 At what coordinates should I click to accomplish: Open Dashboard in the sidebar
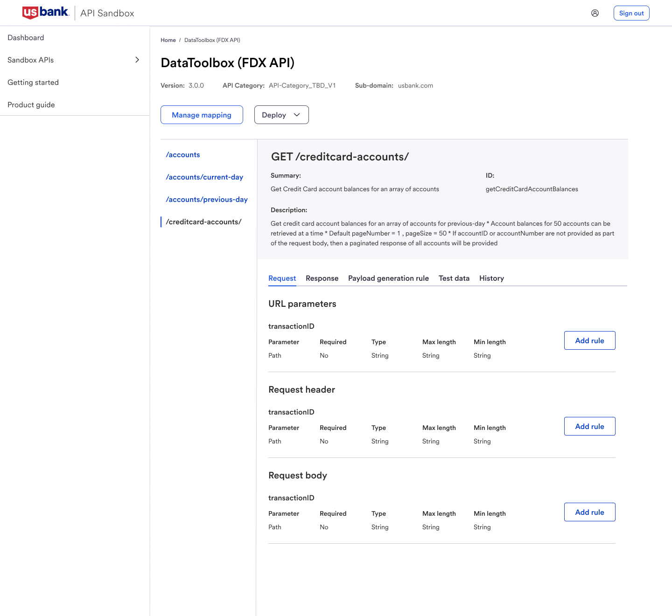coord(26,38)
